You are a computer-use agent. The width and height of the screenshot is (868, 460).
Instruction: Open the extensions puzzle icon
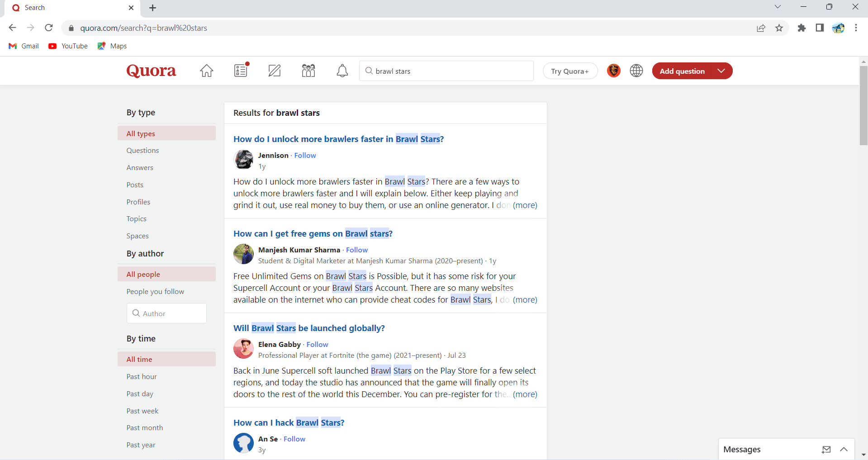click(x=802, y=28)
